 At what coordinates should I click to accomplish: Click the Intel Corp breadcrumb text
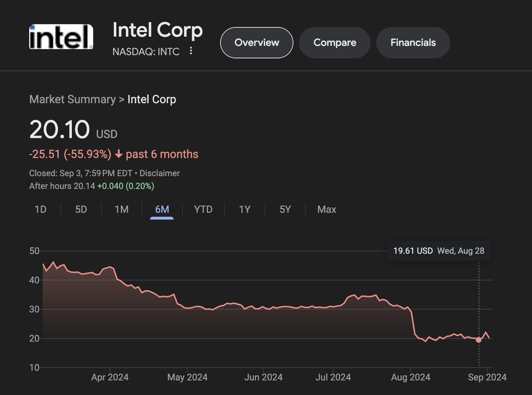[x=152, y=99]
